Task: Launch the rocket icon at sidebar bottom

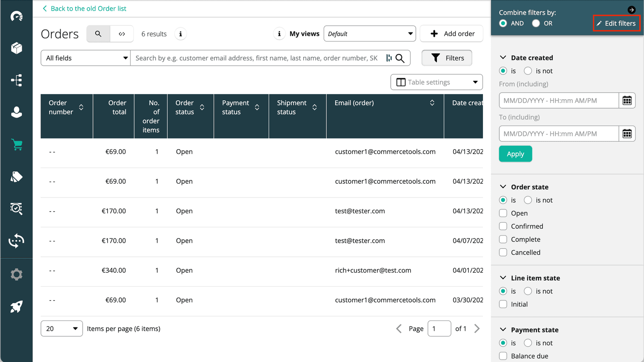Action: pyautogui.click(x=16, y=306)
